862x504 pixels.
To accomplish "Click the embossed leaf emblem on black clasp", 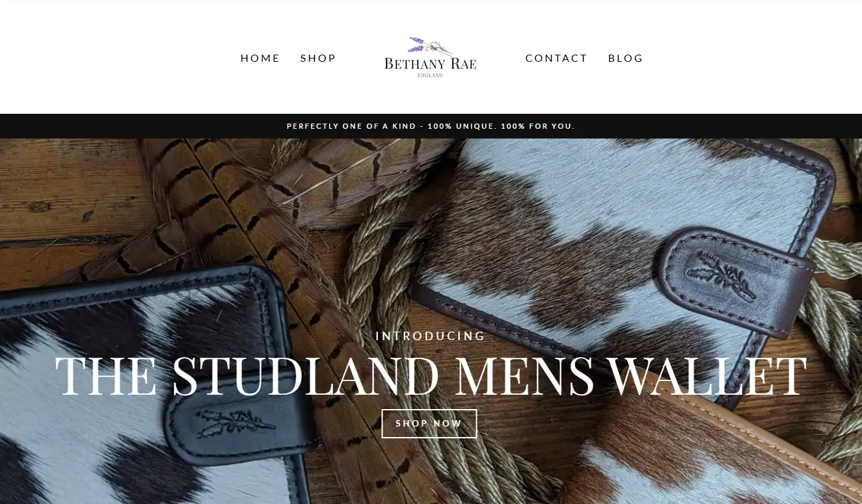I will tap(234, 423).
